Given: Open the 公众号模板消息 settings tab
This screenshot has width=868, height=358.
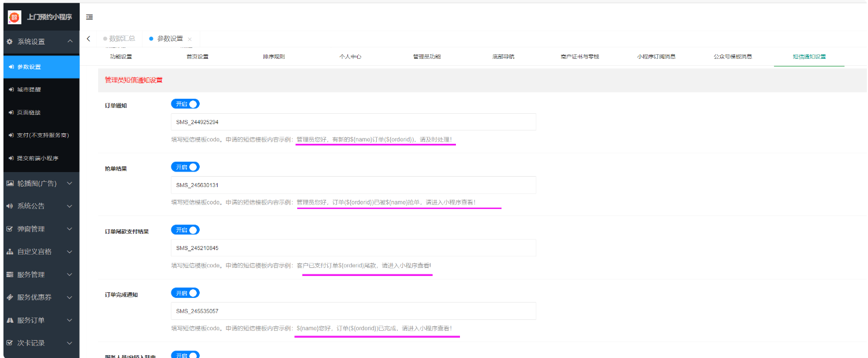Looking at the screenshot, I should (732, 57).
